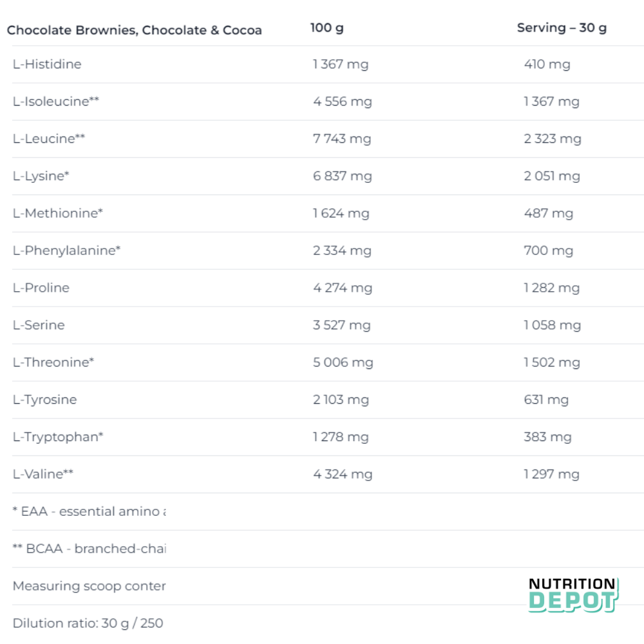This screenshot has height=644, width=644.
Task: Click the BCAA branched-chain footnote
Action: click(x=90, y=549)
